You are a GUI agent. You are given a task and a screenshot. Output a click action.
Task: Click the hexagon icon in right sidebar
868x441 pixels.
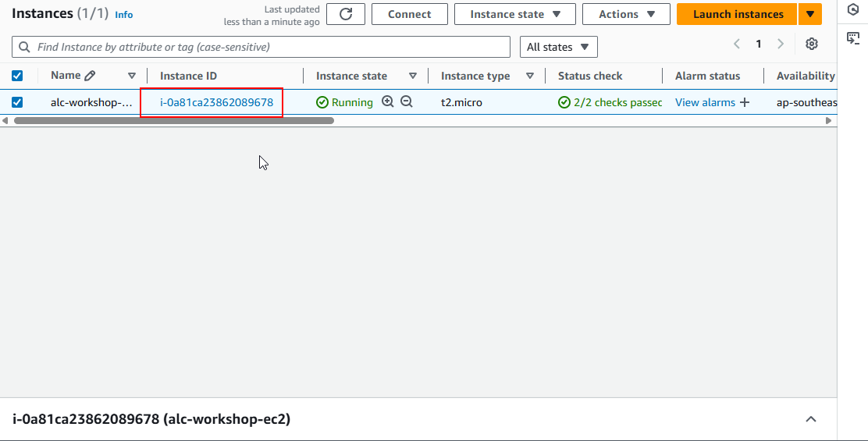click(x=853, y=10)
